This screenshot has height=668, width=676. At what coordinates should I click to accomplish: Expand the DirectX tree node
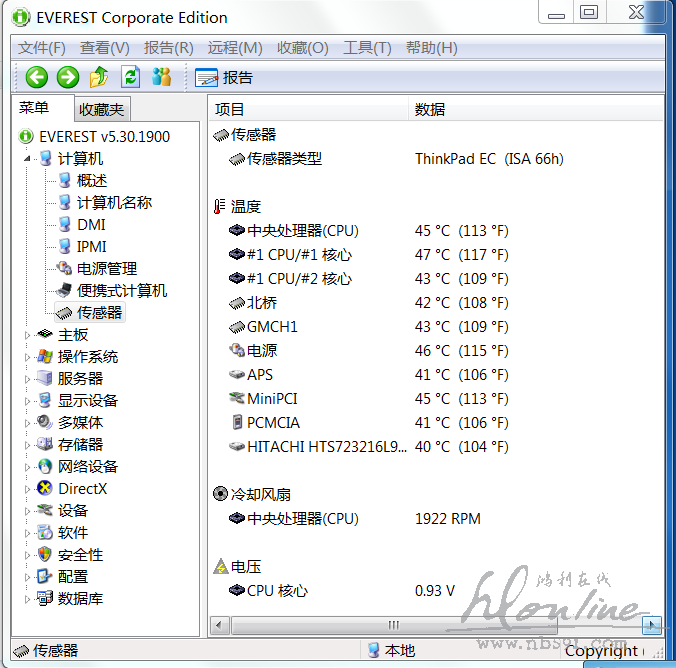(x=27, y=489)
